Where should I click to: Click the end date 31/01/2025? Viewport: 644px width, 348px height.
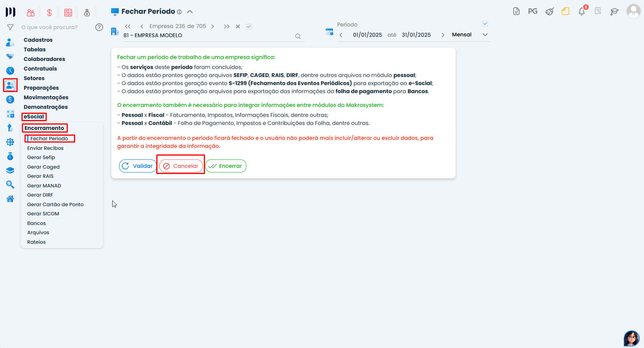click(416, 35)
